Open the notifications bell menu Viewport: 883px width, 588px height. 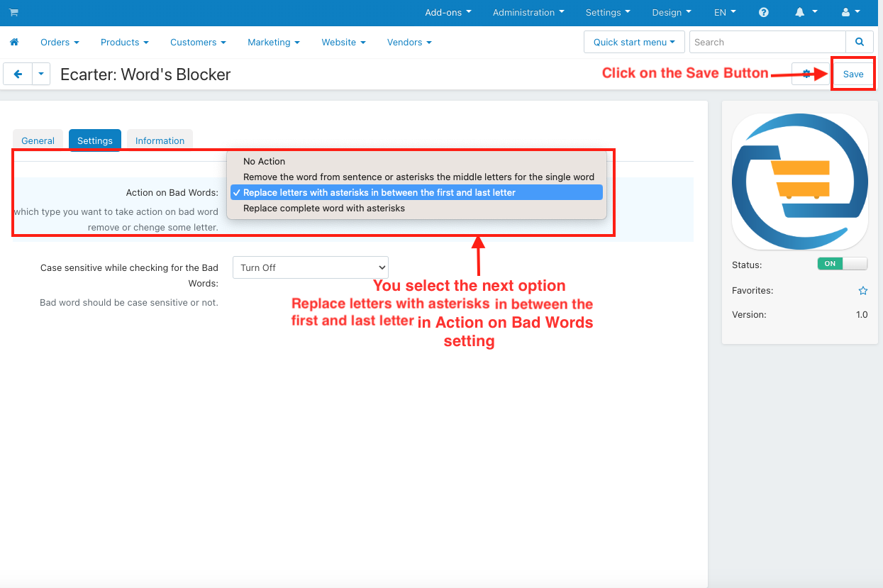[806, 12]
